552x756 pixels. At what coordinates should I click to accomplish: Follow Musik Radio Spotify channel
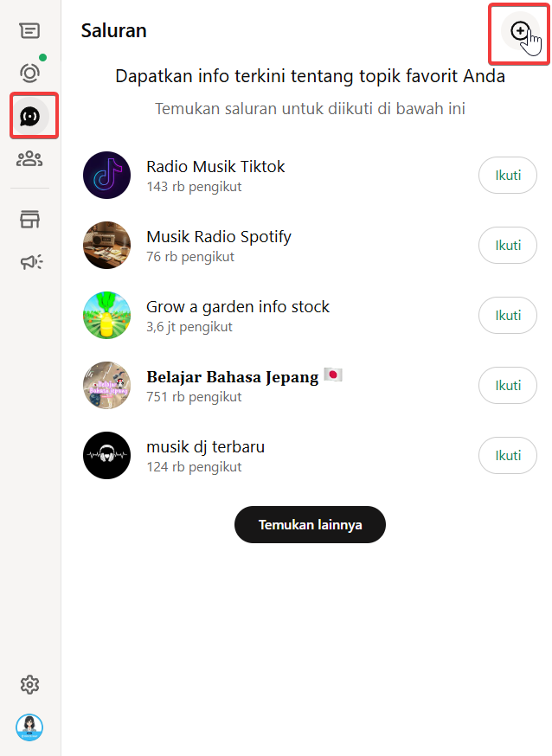[508, 246]
